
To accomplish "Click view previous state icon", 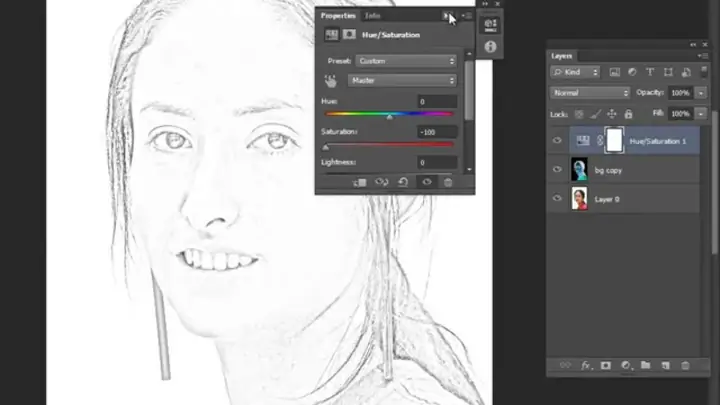I will point(382,182).
